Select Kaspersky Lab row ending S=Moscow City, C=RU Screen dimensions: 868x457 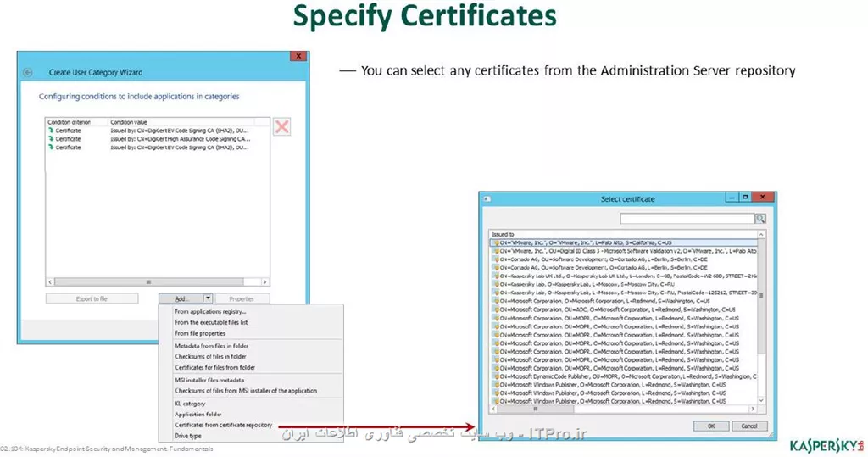623,284
